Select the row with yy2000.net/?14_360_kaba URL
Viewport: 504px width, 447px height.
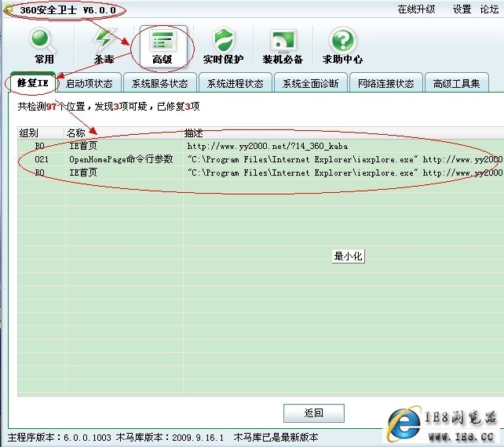tap(261, 146)
